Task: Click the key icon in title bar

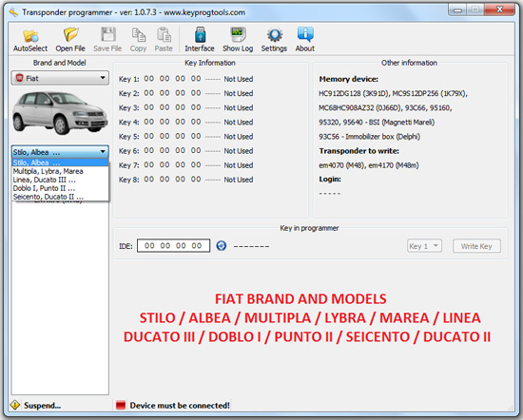Action: (x=13, y=12)
